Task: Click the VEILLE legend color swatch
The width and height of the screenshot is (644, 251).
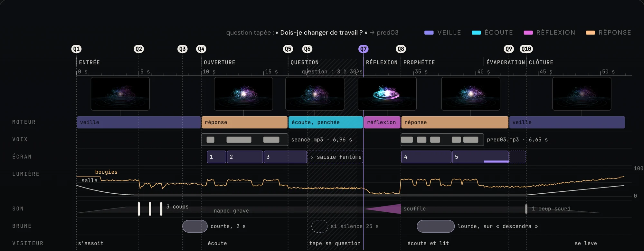Action: pyautogui.click(x=429, y=33)
